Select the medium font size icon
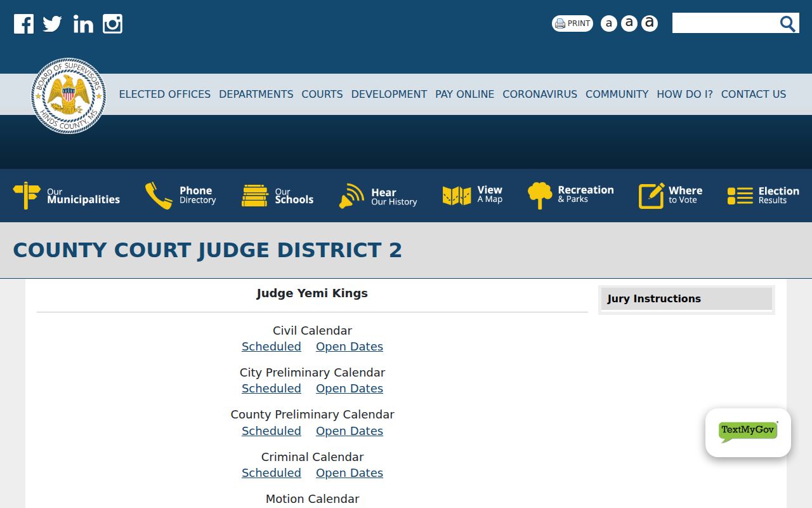812x508 pixels. click(629, 23)
